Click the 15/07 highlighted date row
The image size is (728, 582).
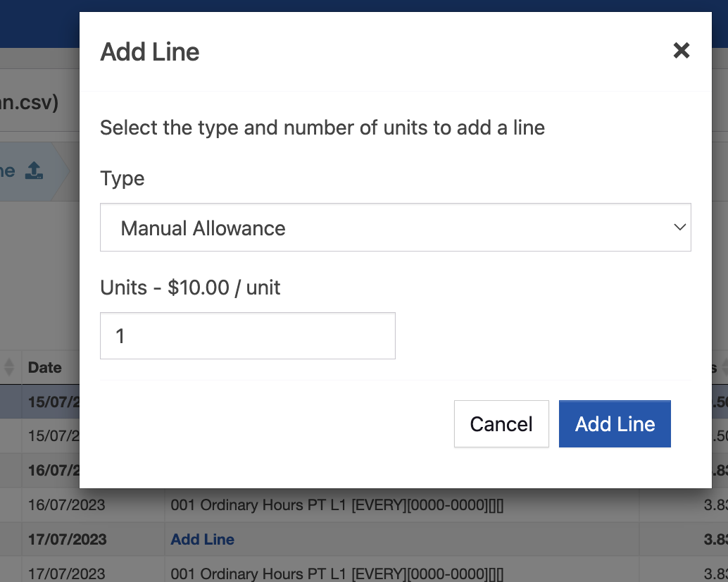click(x=54, y=402)
